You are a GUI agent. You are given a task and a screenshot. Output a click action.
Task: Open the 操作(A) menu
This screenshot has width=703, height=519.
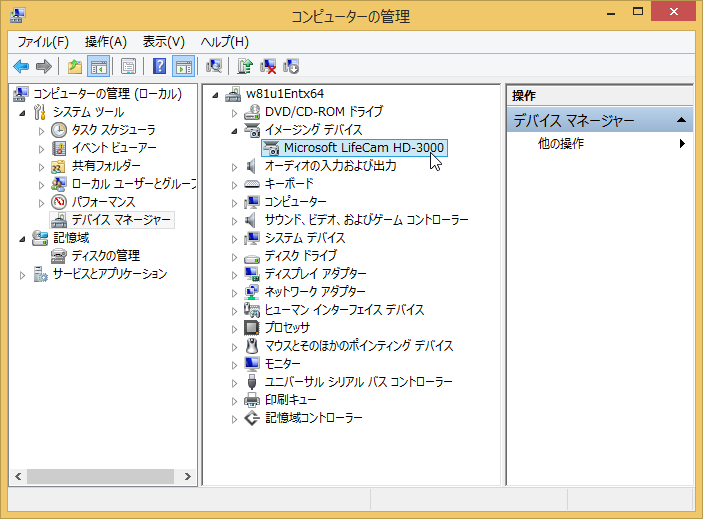tap(106, 42)
